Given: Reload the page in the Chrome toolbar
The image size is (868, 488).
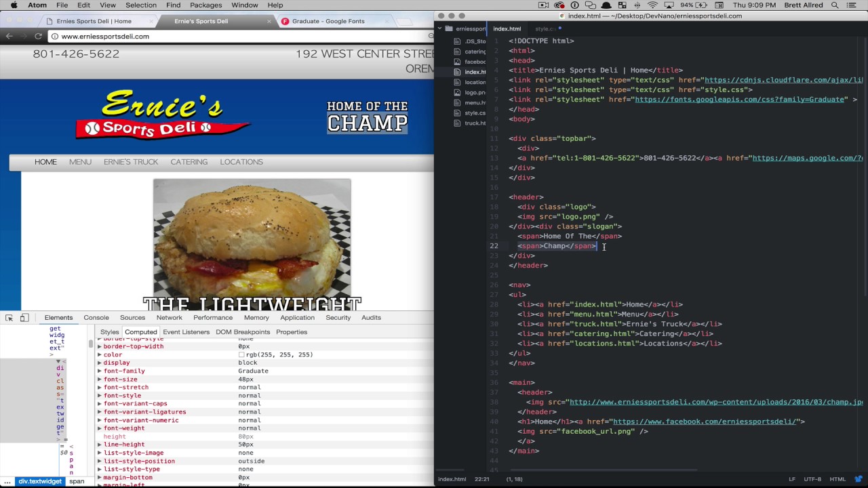Looking at the screenshot, I should (x=38, y=37).
